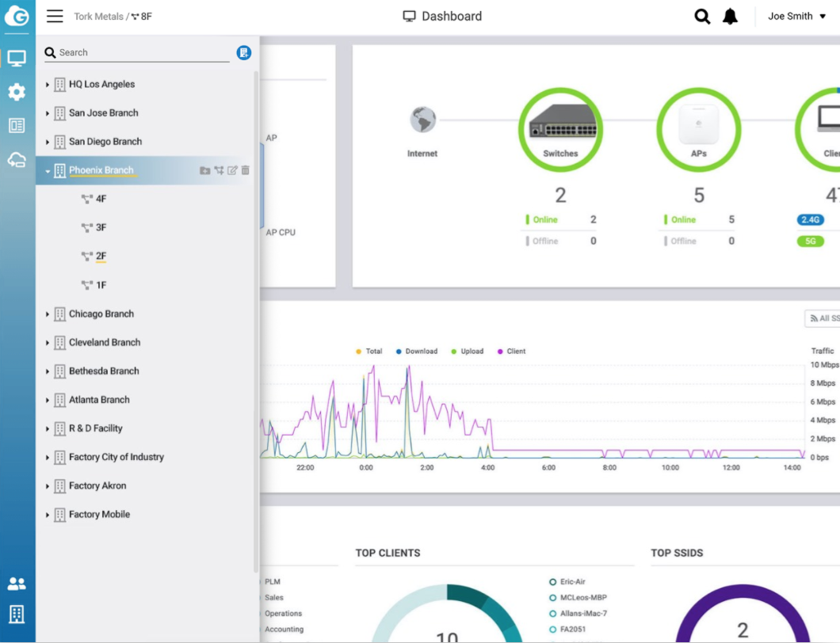Click the APs device circle
The width and height of the screenshot is (840, 643).
699,130
